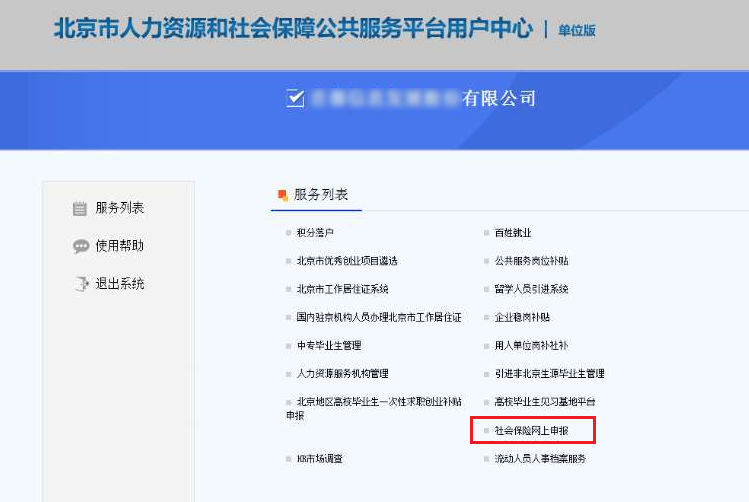Click the 单位版 label in header
Viewport: 749px width, 502px height.
(x=576, y=30)
